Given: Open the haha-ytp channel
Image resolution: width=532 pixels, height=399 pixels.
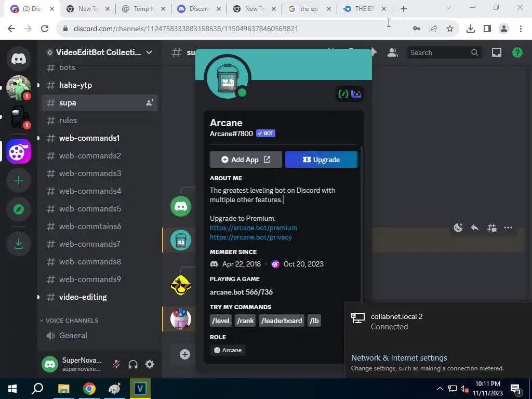Looking at the screenshot, I should pyautogui.click(x=100, y=85).
